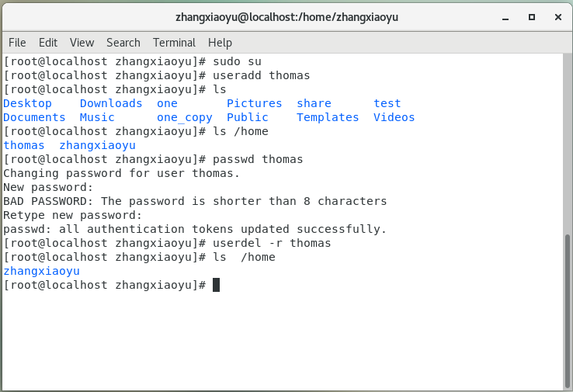Screen dimensions: 573x392
Task: Click the block cursor at the last prompt
Action: point(216,286)
